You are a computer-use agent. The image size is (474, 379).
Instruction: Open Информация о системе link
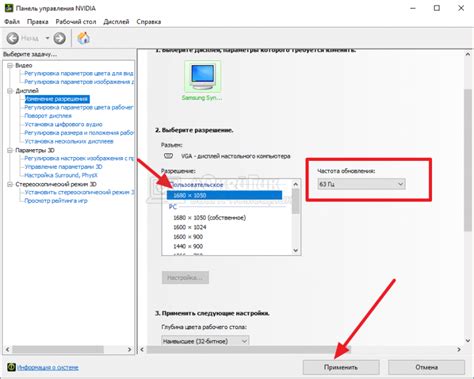[48, 367]
